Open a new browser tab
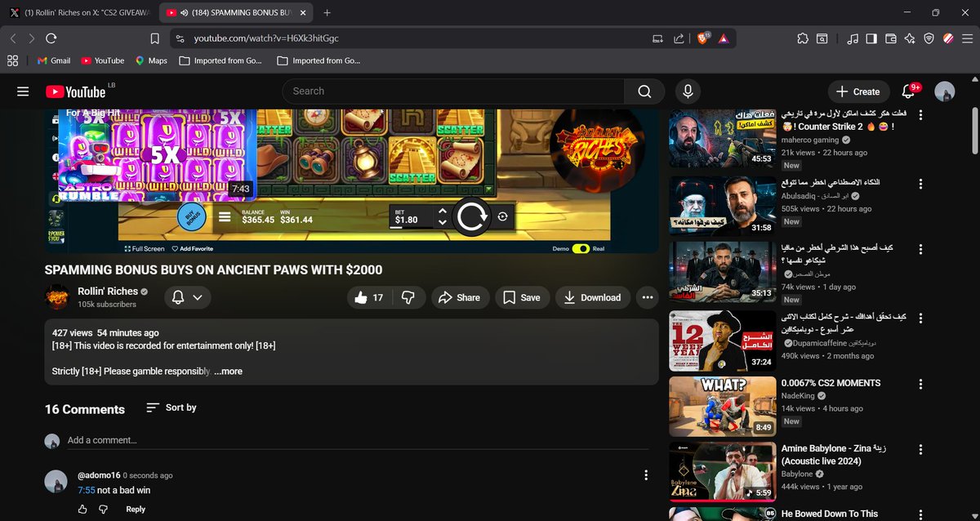The height and width of the screenshot is (521, 980). tap(327, 12)
